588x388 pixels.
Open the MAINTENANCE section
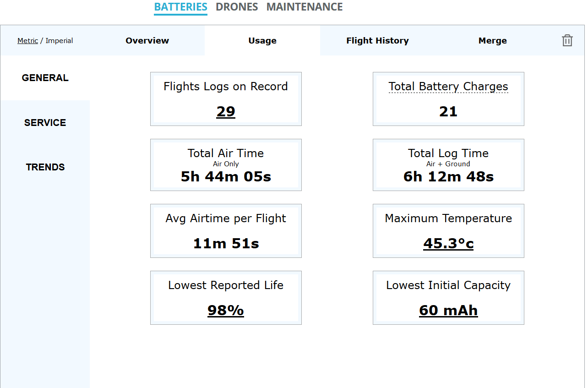(x=304, y=7)
